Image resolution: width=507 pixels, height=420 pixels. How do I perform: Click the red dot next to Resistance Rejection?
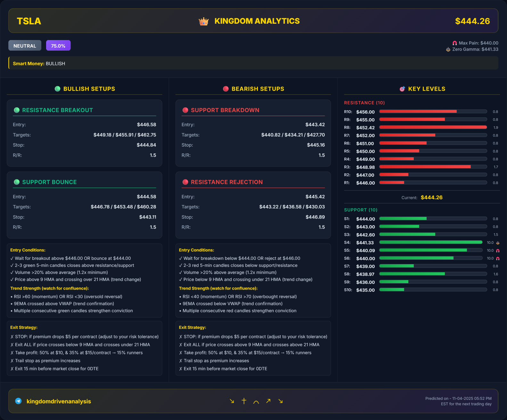point(185,182)
